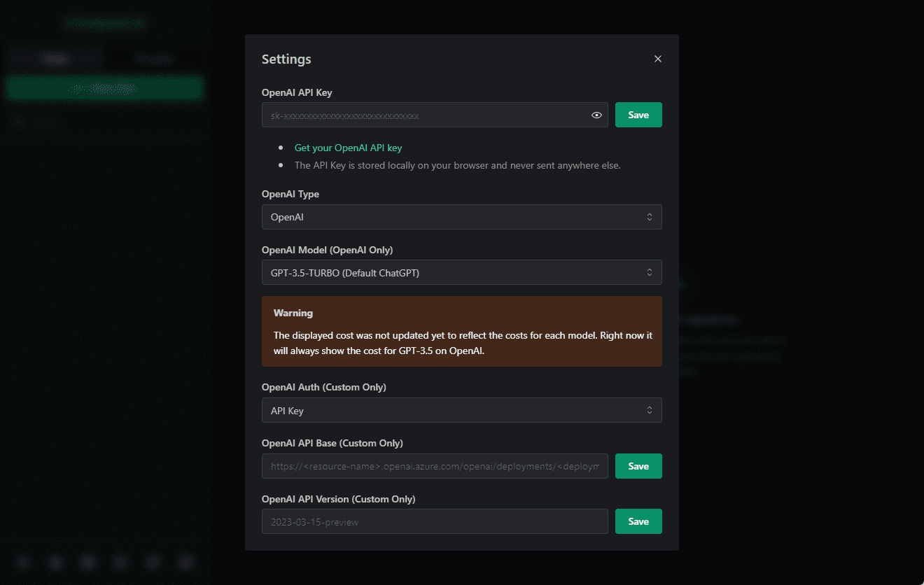The width and height of the screenshot is (924, 585).
Task: Click the brown Warning message box
Action: [x=461, y=331]
